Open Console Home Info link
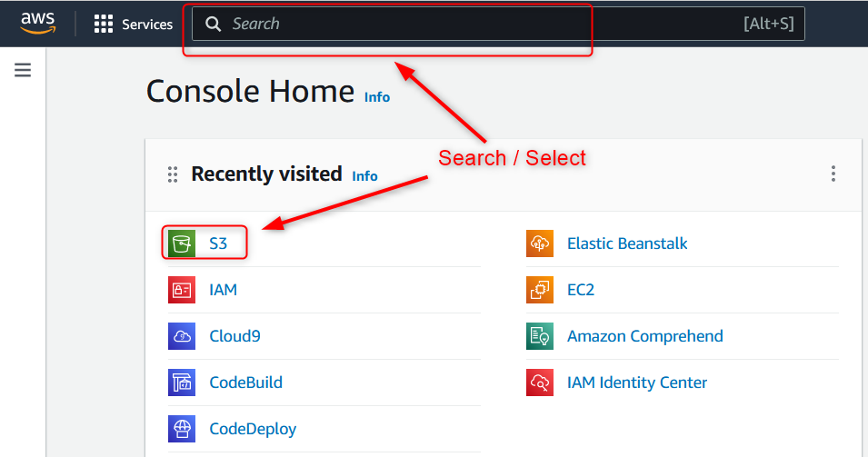This screenshot has height=457, width=868. tap(377, 97)
